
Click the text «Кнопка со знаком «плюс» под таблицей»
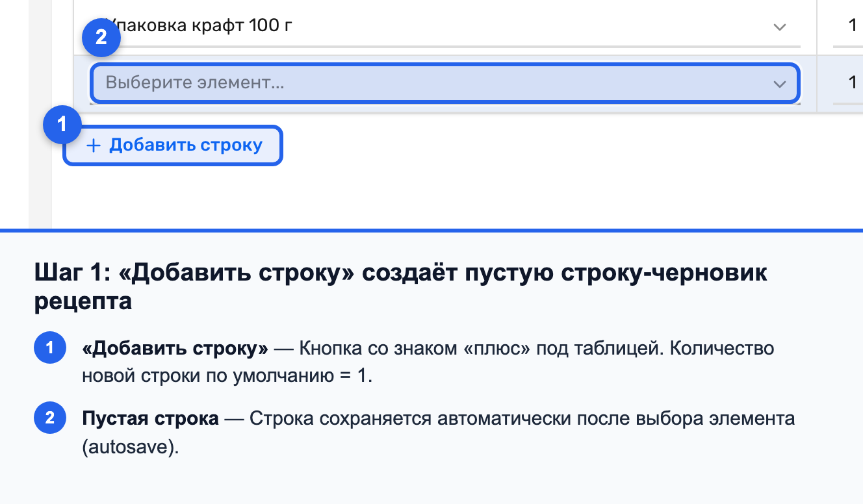479,349
